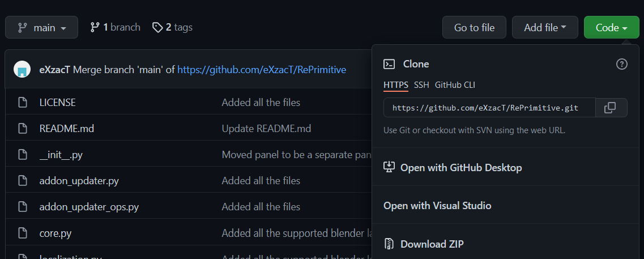Choose Open with Visual Studio
This screenshot has width=644, height=259.
437,206
